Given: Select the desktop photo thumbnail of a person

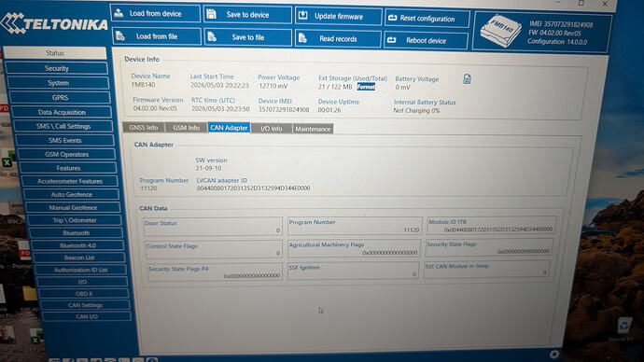Looking at the screenshot, I should tap(7, 335).
